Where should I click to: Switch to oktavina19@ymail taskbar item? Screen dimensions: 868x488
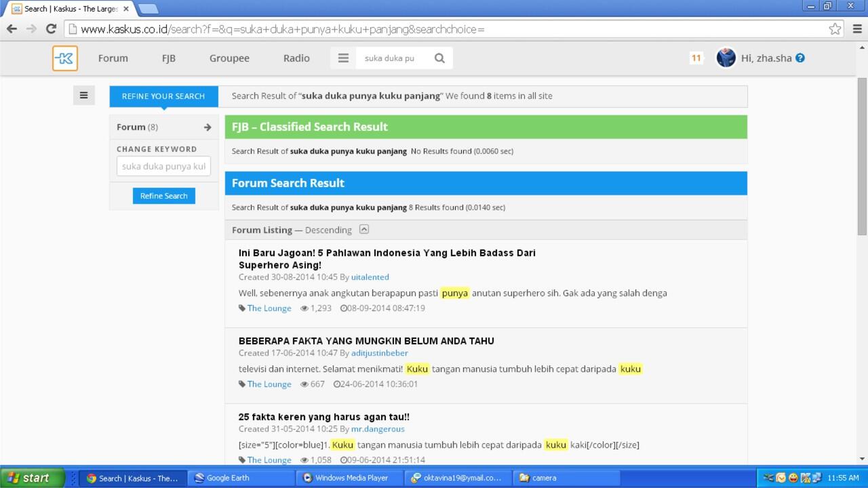coord(458,478)
